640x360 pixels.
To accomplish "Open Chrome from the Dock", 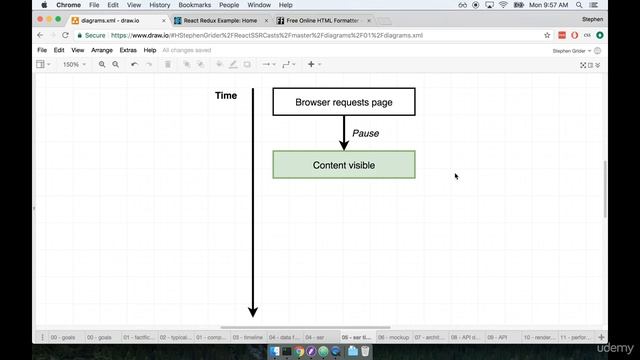I will [x=299, y=351].
